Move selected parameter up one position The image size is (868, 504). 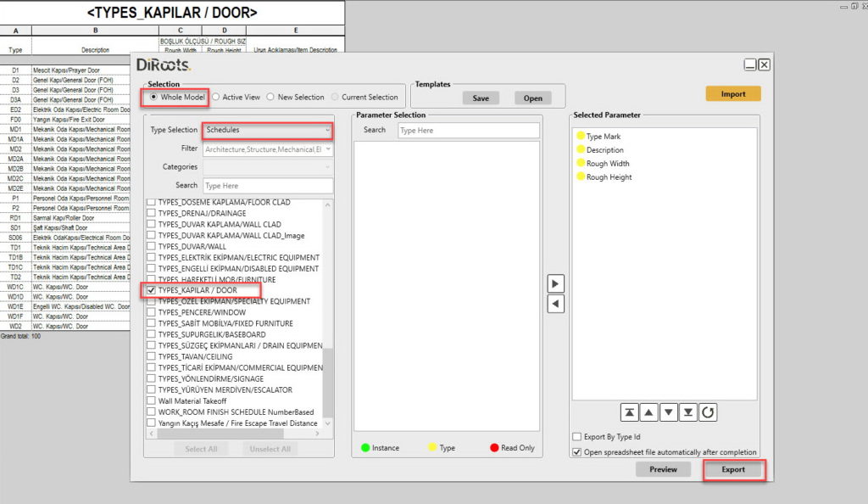648,412
